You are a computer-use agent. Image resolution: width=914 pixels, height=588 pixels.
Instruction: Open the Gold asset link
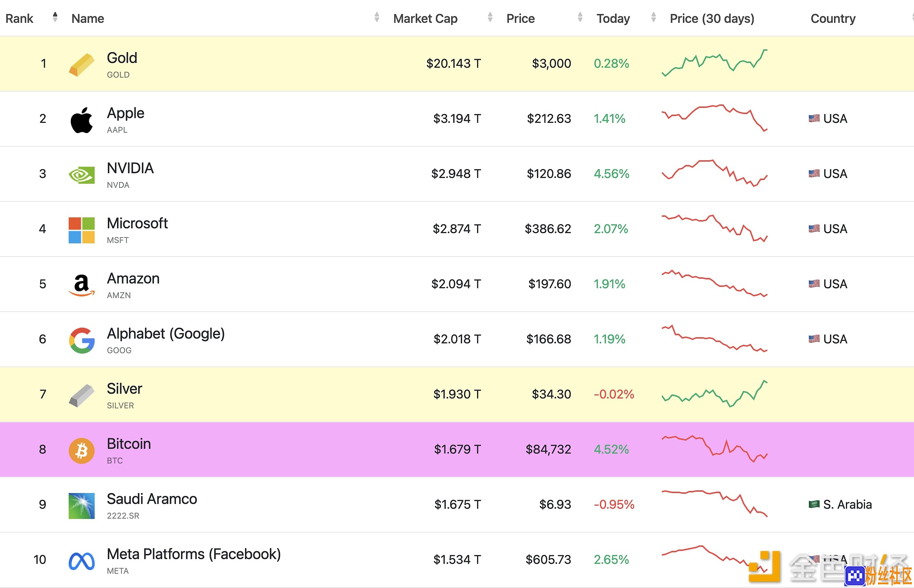[122, 58]
